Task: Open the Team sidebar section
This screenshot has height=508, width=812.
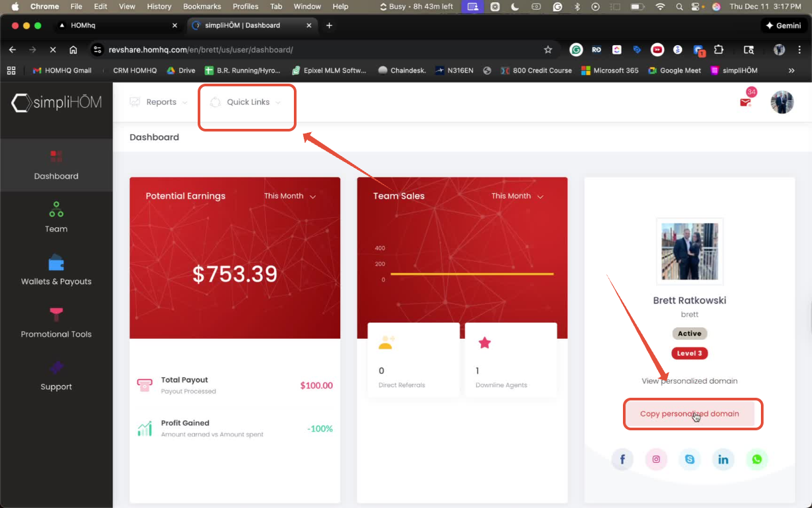Action: (x=56, y=218)
